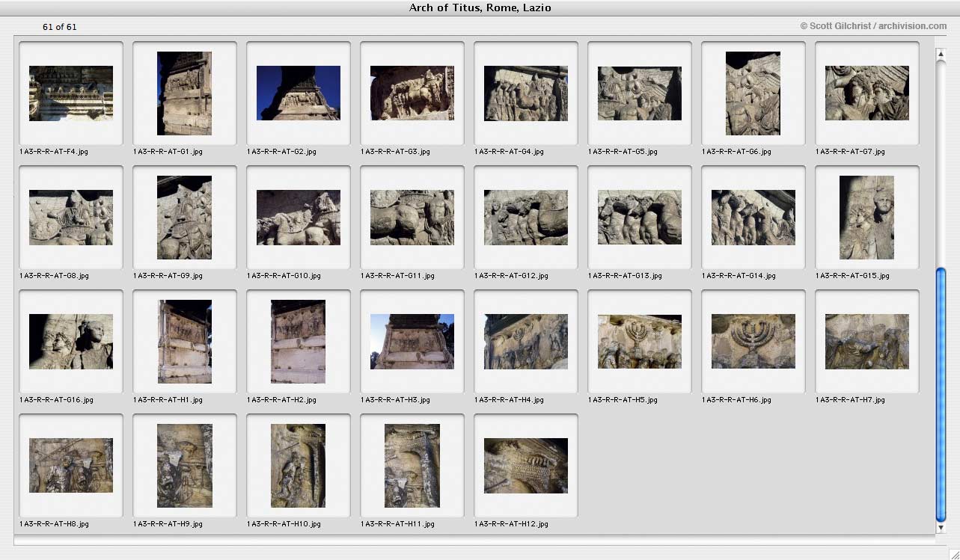Open thumbnail 1A3-R-R-AT-G11.jpg
Image resolution: width=960 pixels, height=560 pixels.
(x=412, y=218)
